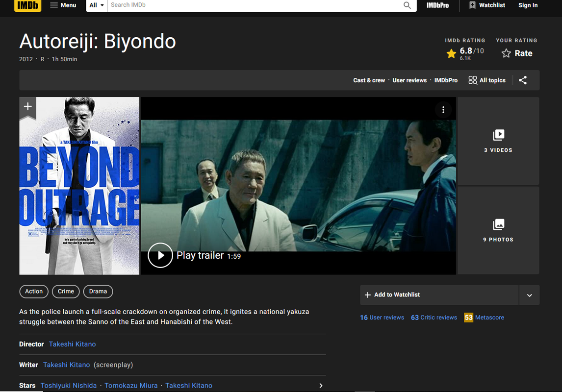
Task: Click the magnifying glass search icon
Action: [407, 5]
